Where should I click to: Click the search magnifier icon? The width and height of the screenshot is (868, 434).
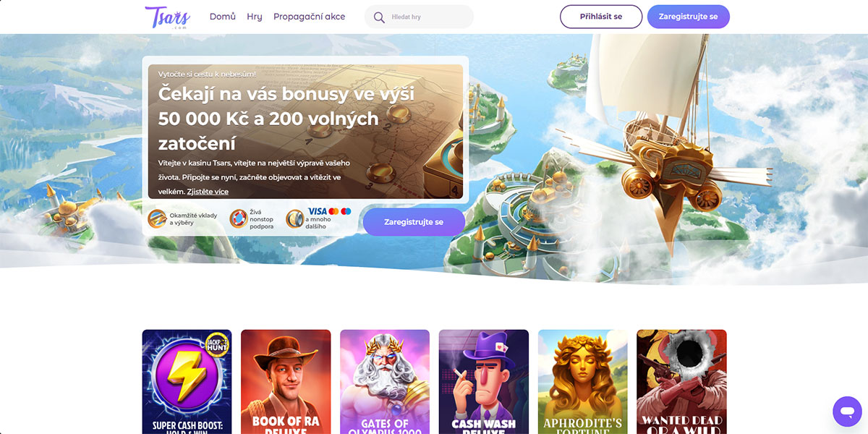(x=379, y=17)
